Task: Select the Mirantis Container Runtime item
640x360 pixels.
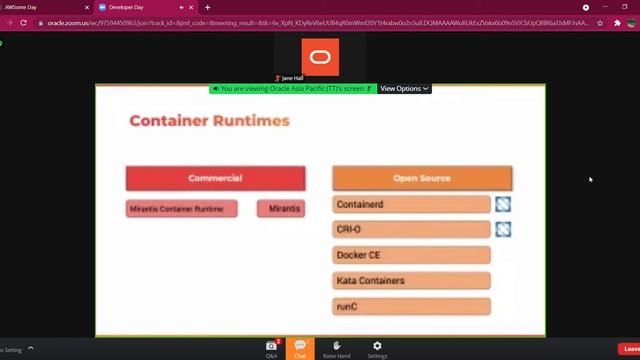Action: [x=182, y=209]
